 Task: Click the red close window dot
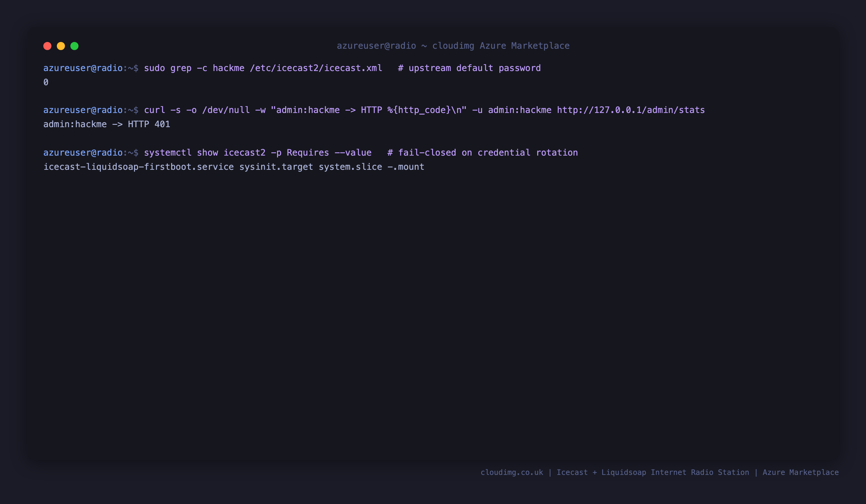(47, 46)
